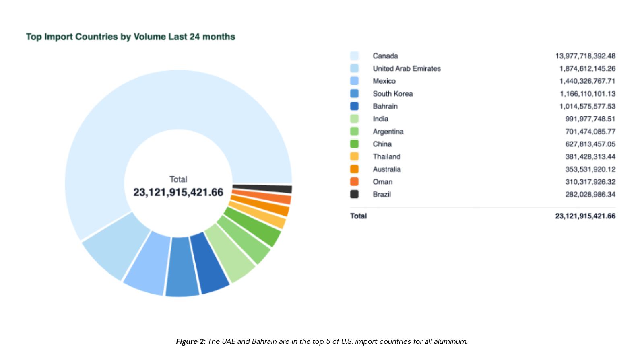Select the bright green China donut slice
Screen dimensions: 644x362
click(254, 228)
